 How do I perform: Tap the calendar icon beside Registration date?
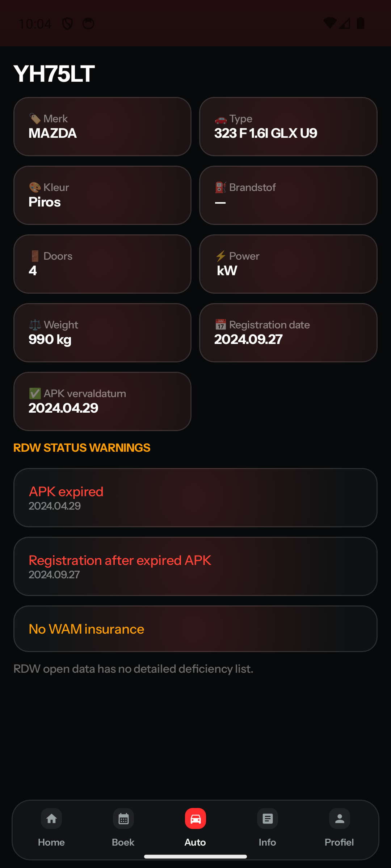point(221,325)
